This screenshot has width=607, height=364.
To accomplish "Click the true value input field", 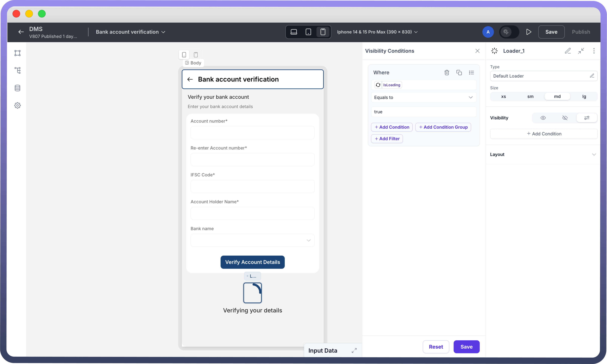I will [x=424, y=112].
